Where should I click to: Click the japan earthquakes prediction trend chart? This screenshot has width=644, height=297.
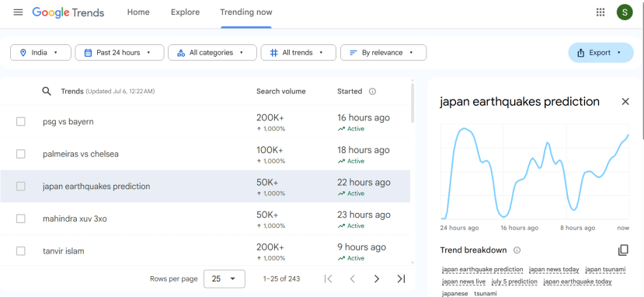(x=534, y=172)
